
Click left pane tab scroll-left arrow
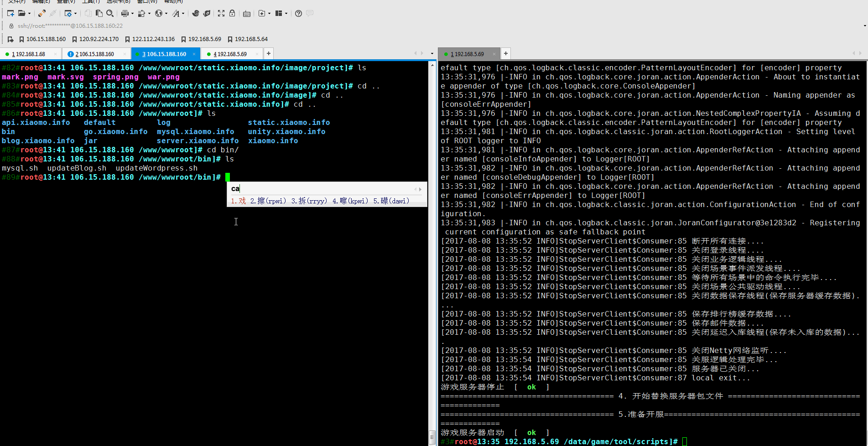pos(415,53)
